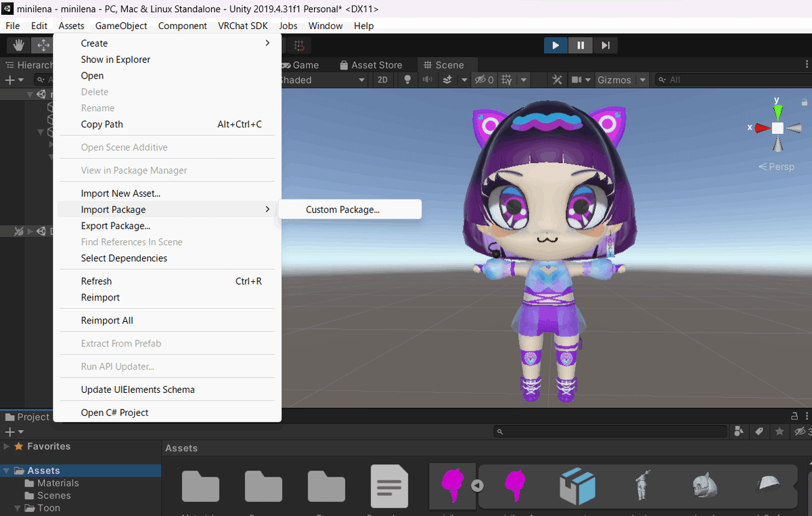The height and width of the screenshot is (516, 812).
Task: Click the grid snapping icon in the toolbar
Action: click(x=299, y=45)
